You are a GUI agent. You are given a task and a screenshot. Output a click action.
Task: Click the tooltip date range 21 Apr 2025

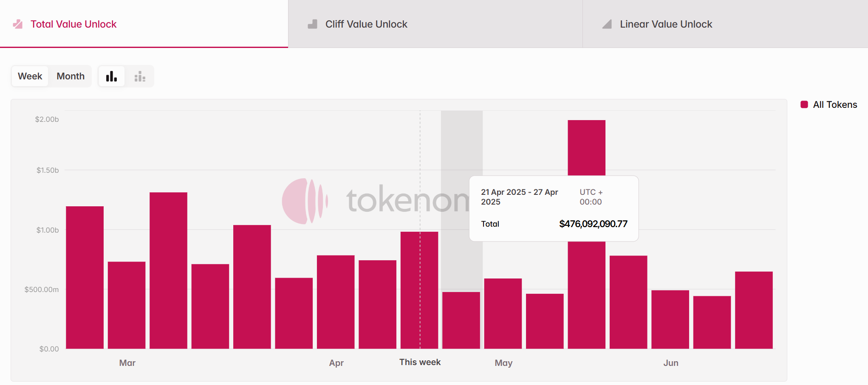click(x=520, y=197)
